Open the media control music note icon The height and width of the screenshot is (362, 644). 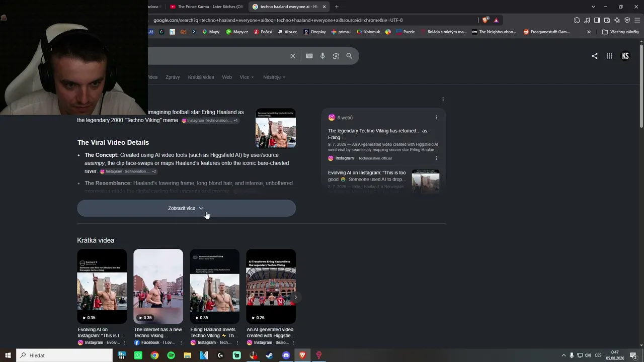587,20
